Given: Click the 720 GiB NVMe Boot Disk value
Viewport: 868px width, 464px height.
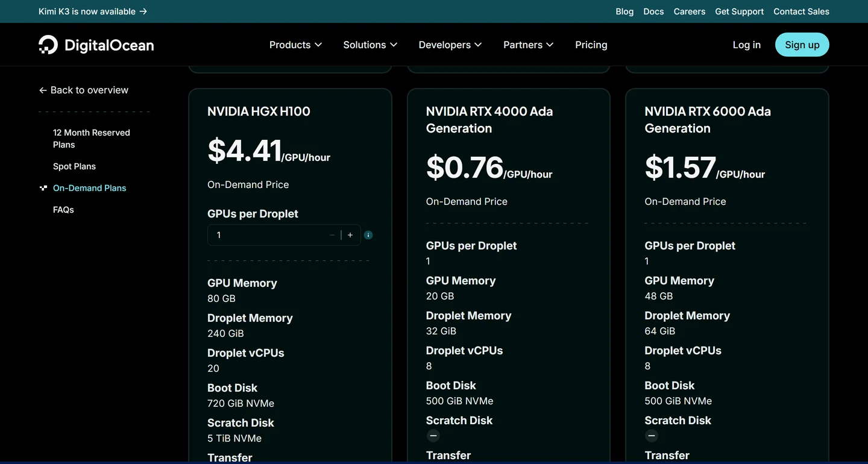Looking at the screenshot, I should [241, 403].
